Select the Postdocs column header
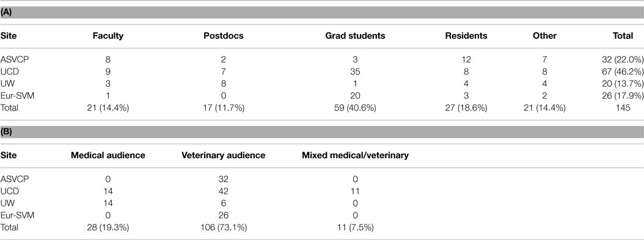This screenshot has height=240, width=644. (x=224, y=35)
